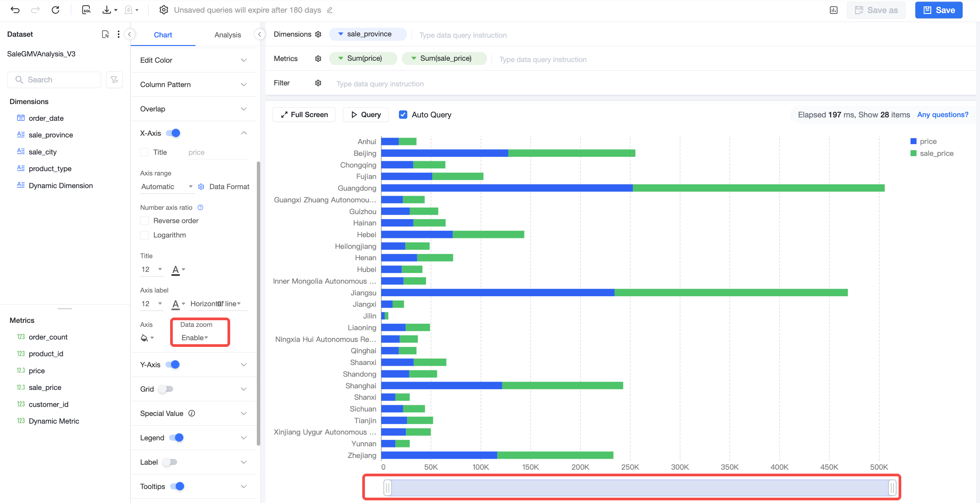The image size is (980, 503).
Task: Check the Reverse order checkbox
Action: click(144, 221)
